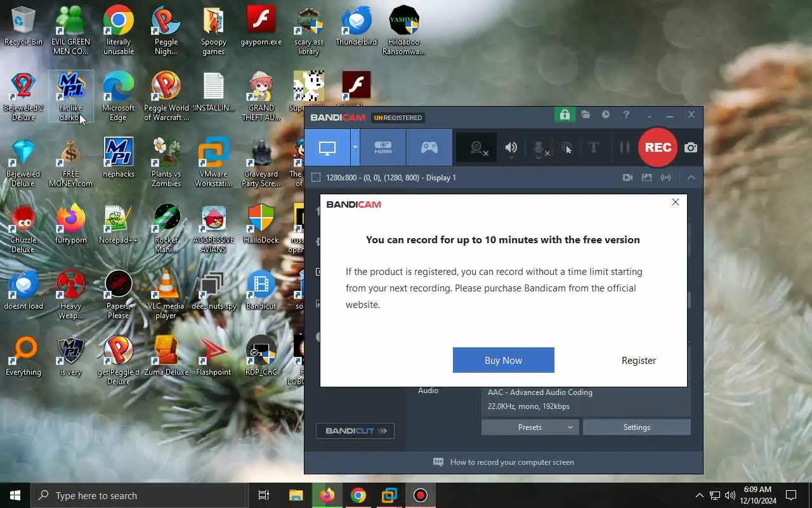812x508 pixels.
Task: Open the notification center icon
Action: click(791, 495)
